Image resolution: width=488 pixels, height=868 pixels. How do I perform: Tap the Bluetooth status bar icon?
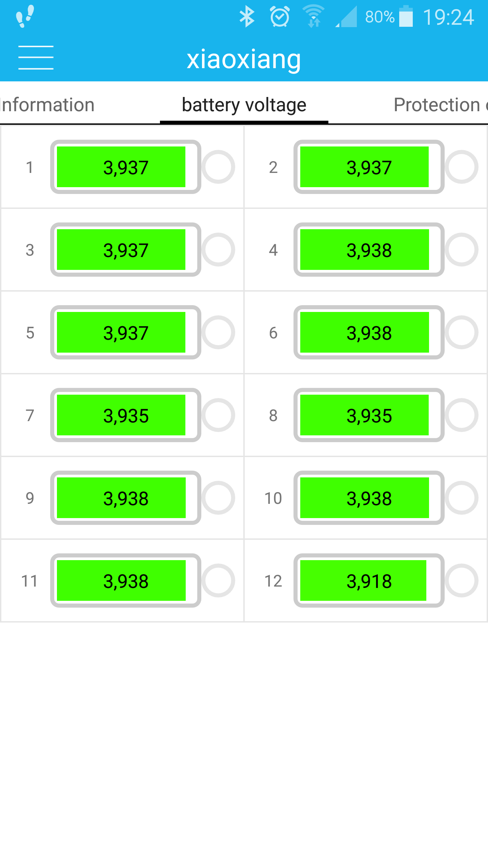pos(247,17)
